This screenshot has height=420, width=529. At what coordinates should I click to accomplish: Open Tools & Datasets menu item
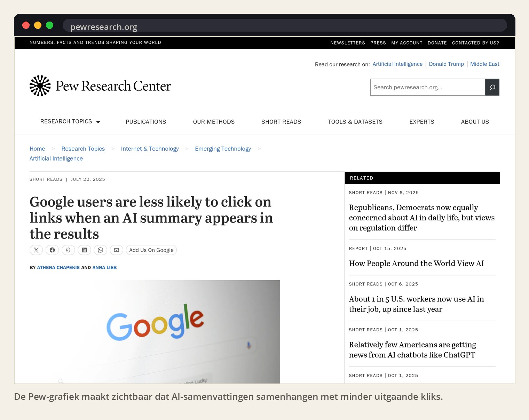point(355,122)
